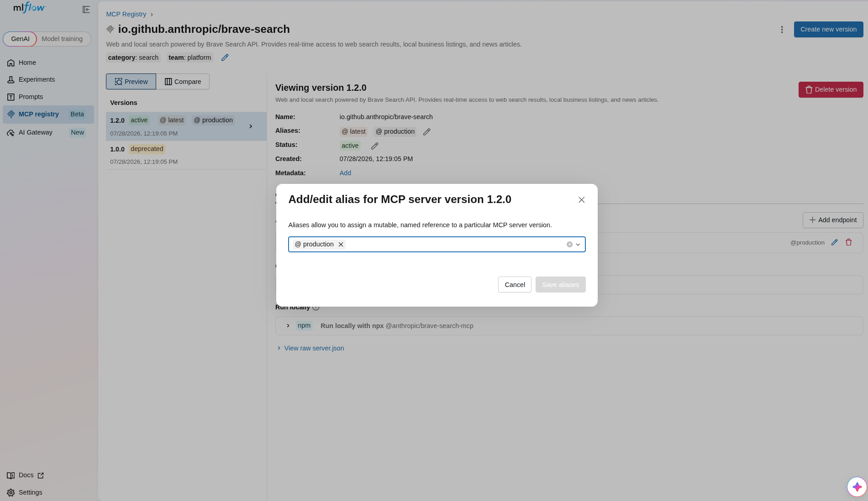Image resolution: width=868 pixels, height=501 pixels.
Task: Open the vertical three-dot more options menu
Action: coord(782,29)
